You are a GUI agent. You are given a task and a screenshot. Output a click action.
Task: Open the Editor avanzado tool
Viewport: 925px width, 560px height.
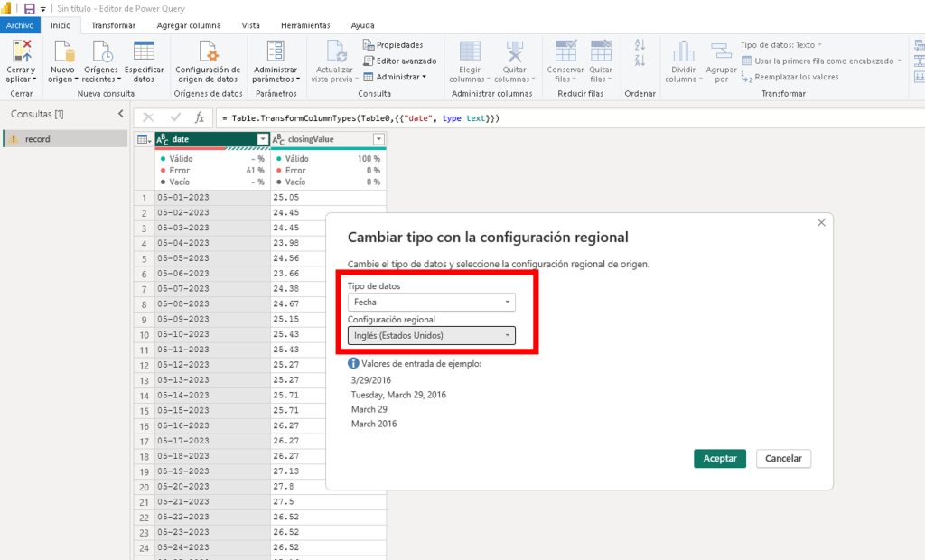pos(399,61)
